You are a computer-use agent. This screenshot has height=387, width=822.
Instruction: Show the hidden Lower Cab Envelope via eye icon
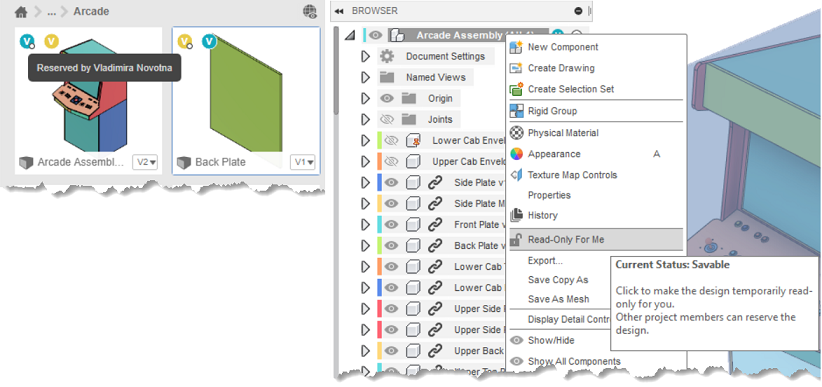coord(391,141)
